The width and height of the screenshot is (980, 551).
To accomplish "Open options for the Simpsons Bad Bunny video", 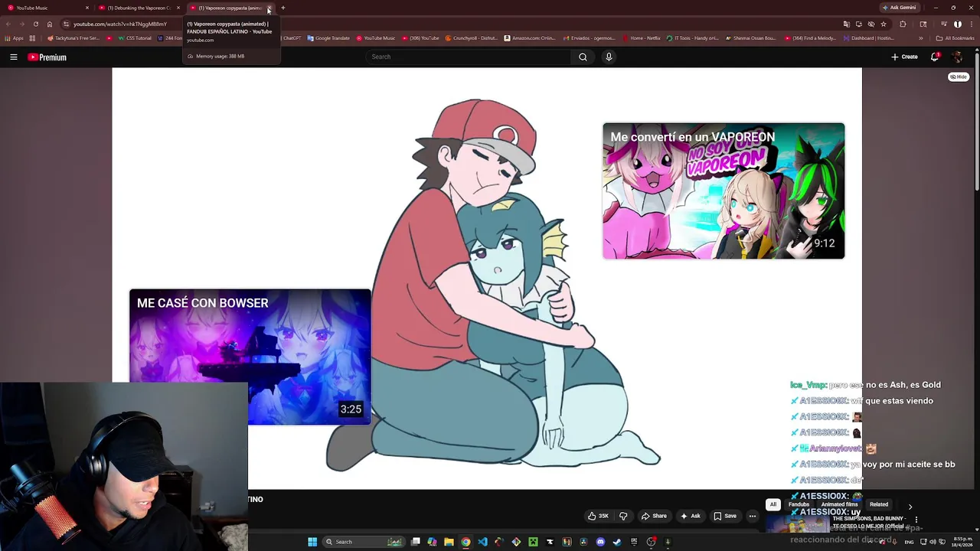I will pos(916,520).
